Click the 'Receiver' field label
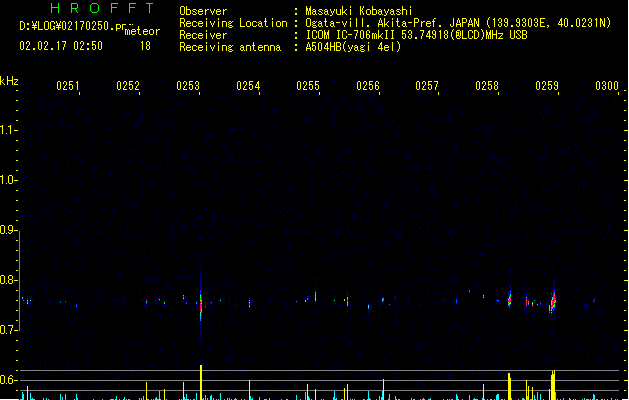This screenshot has width=629, height=400. pos(203,35)
